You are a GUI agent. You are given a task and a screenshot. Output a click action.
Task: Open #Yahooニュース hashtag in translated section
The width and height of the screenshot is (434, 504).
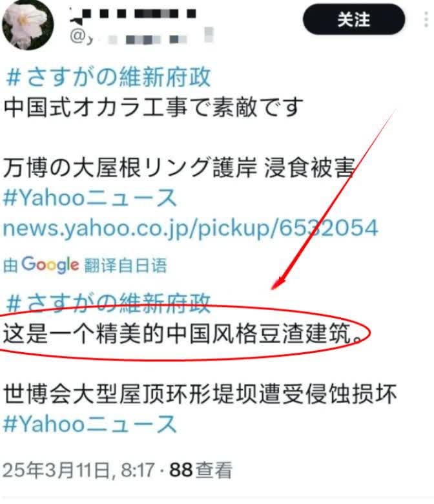(90, 424)
